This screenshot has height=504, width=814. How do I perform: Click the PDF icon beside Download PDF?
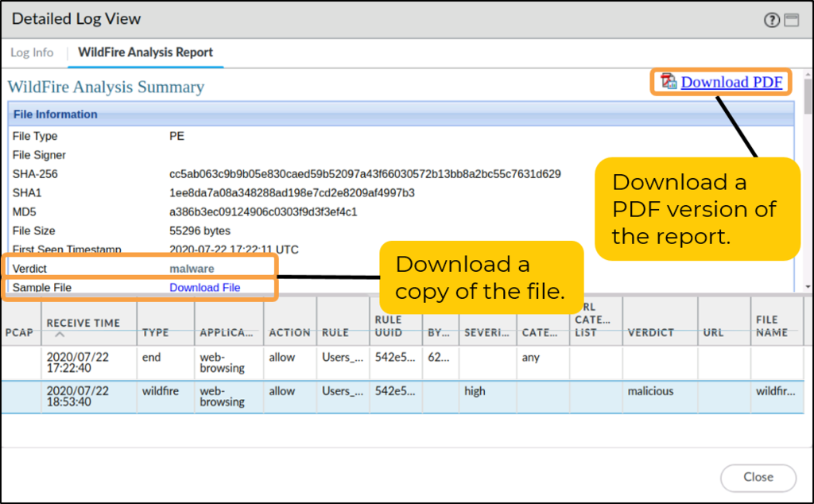(x=669, y=82)
